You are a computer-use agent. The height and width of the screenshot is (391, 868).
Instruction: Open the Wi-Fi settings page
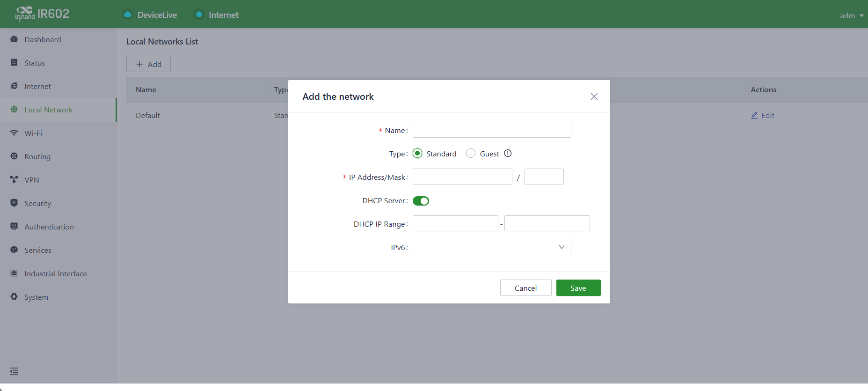coord(58,133)
